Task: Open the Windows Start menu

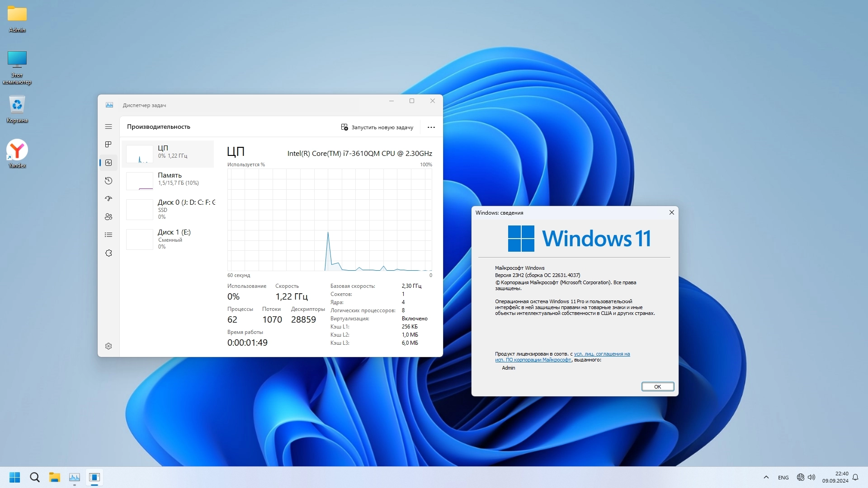Action: [x=14, y=477]
